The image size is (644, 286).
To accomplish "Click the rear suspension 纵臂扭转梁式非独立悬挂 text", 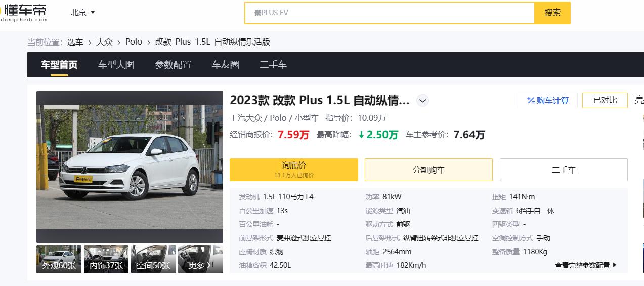I will (441, 238).
